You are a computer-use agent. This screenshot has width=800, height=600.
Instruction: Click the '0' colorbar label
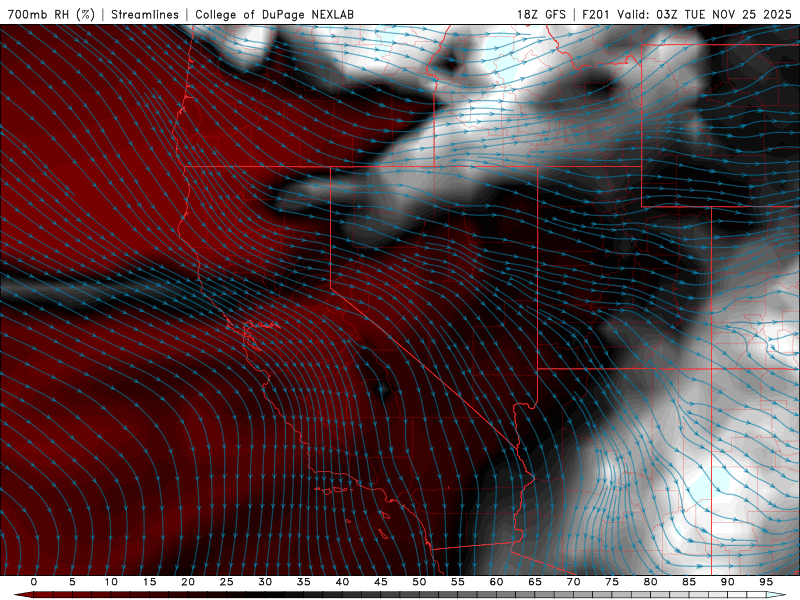pyautogui.click(x=34, y=582)
